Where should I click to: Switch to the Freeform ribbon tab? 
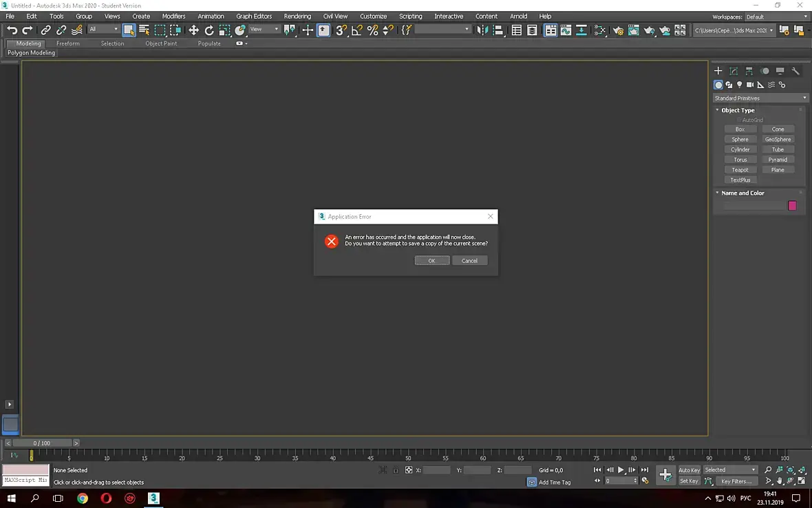68,43
